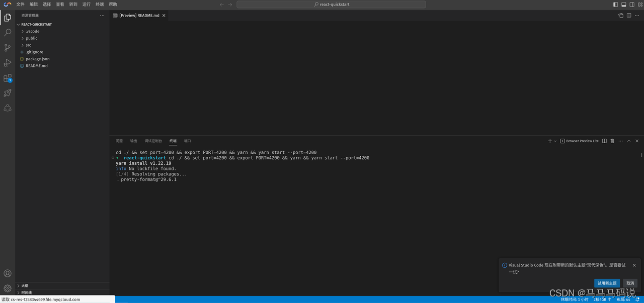Navigate forward with the right arrow

[230, 5]
